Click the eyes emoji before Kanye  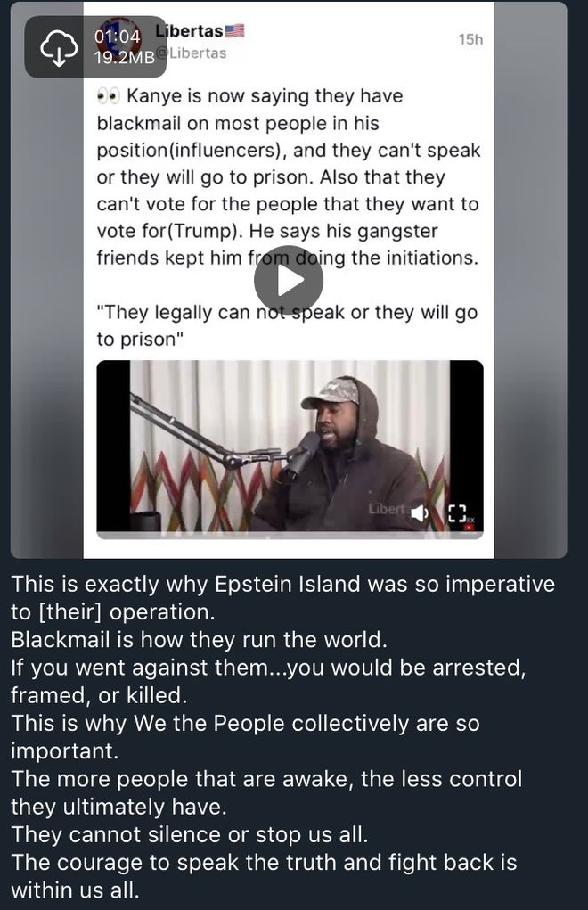pyautogui.click(x=108, y=96)
